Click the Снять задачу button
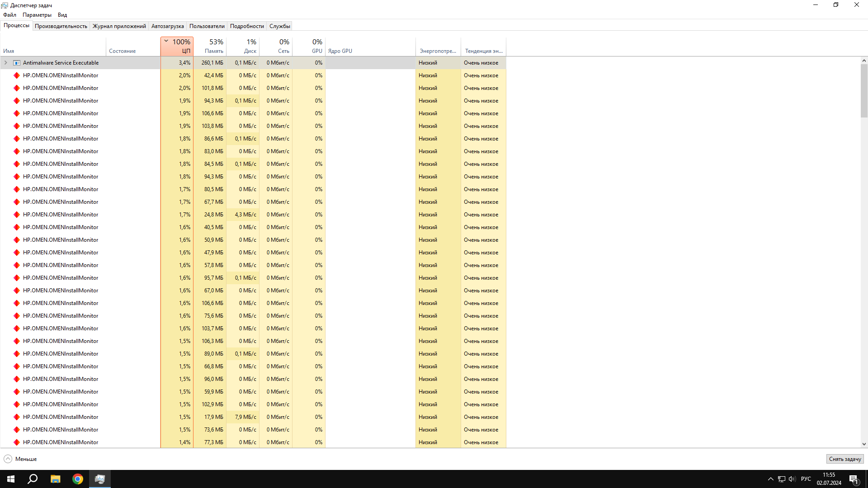The image size is (868, 488). [x=845, y=458]
